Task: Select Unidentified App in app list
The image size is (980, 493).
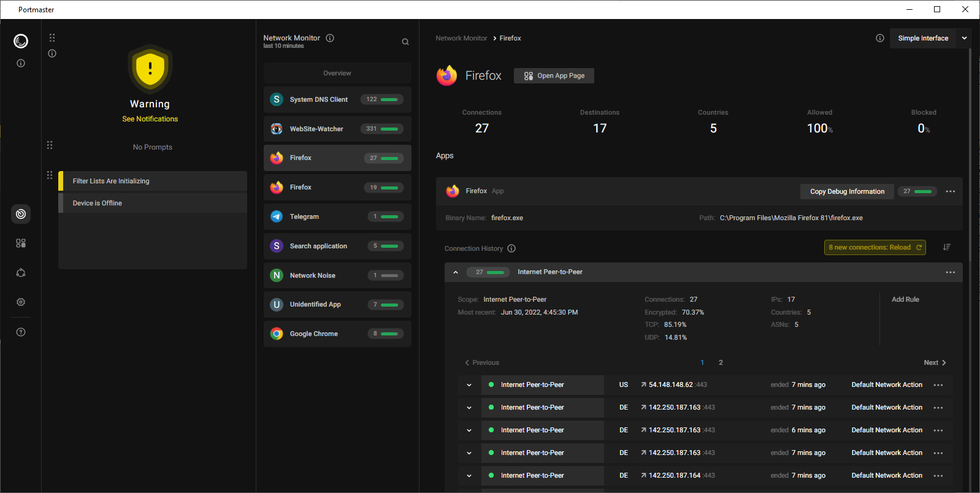Action: pyautogui.click(x=337, y=304)
